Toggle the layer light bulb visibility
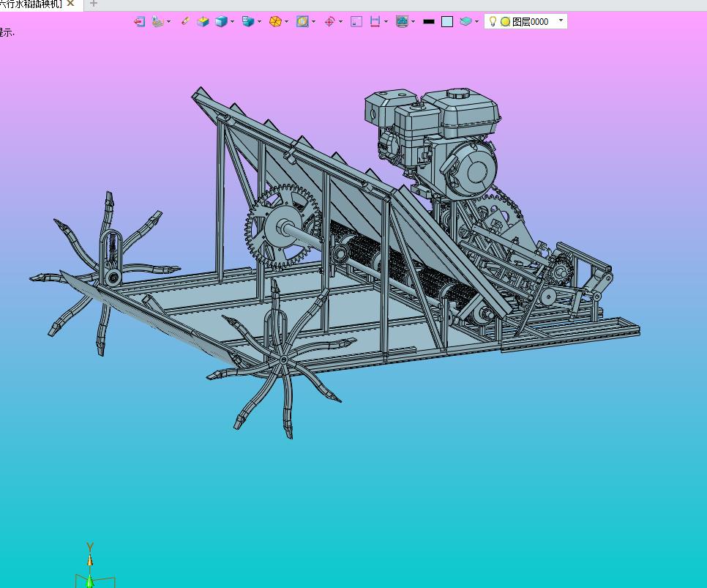This screenshot has width=707, height=588. pos(493,22)
